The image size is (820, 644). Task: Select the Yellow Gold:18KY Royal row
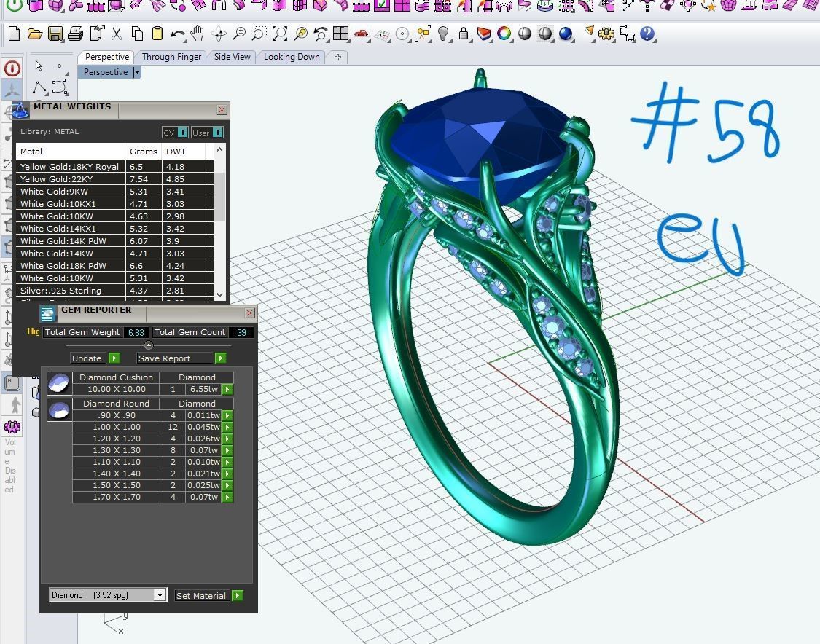[x=114, y=167]
